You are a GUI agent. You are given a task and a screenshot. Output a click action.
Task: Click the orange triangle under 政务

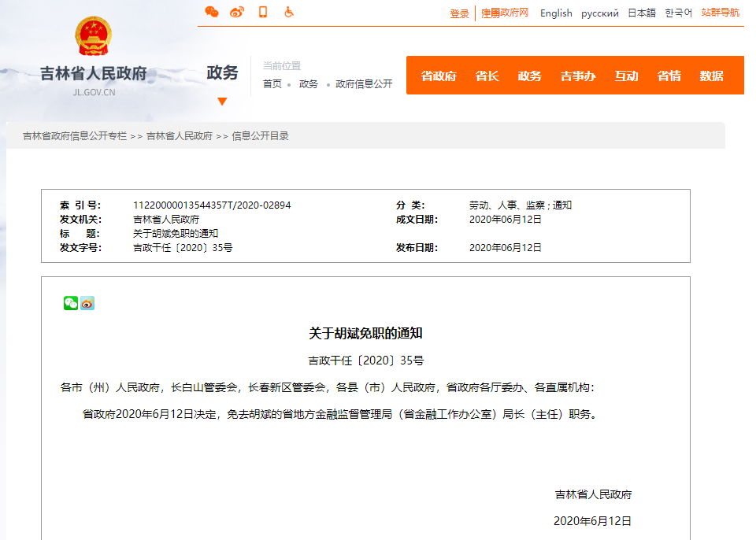click(222, 102)
